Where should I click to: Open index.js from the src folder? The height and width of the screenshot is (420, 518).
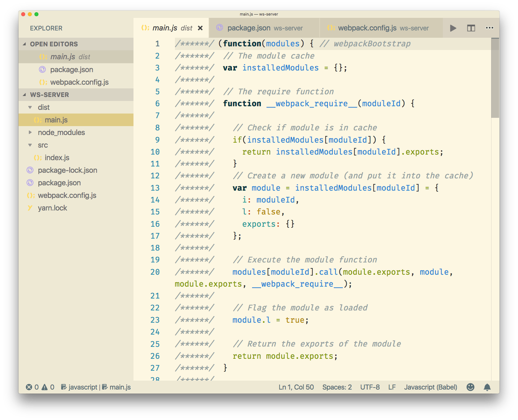(x=57, y=158)
